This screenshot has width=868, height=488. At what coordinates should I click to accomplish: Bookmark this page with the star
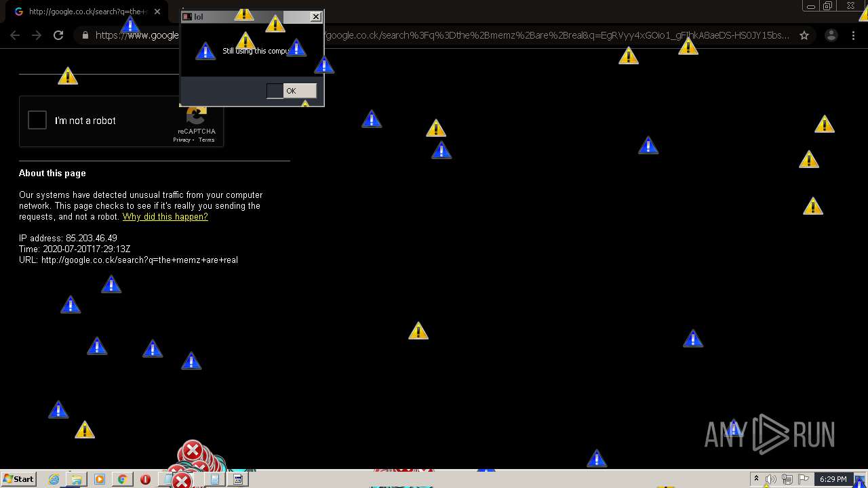[804, 35]
